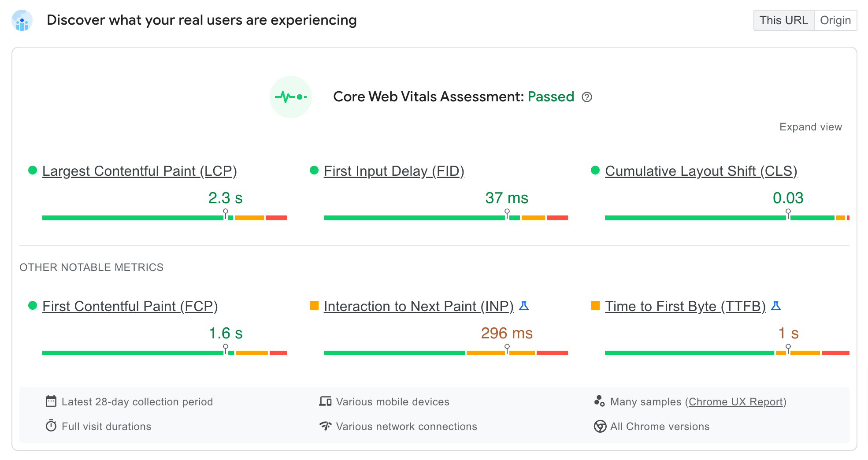Click the green status dot beside LCP
Image resolution: width=868 pixels, height=460 pixels.
coord(32,170)
